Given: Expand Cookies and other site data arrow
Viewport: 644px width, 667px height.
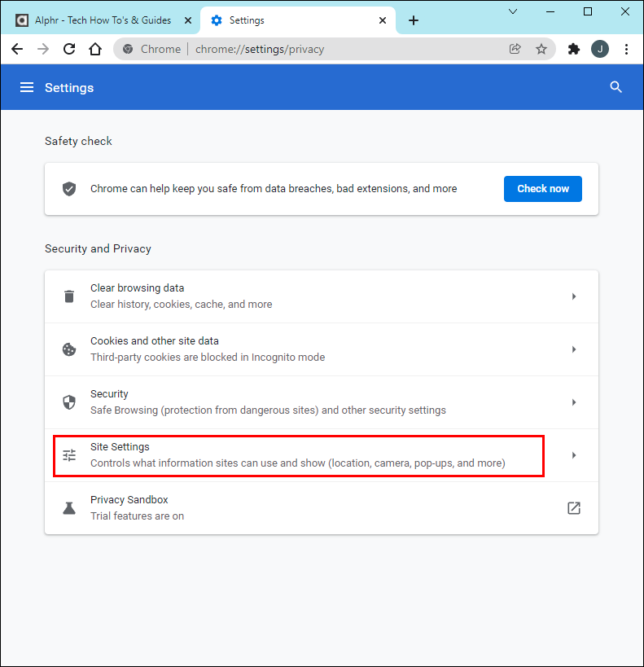Looking at the screenshot, I should (x=574, y=349).
